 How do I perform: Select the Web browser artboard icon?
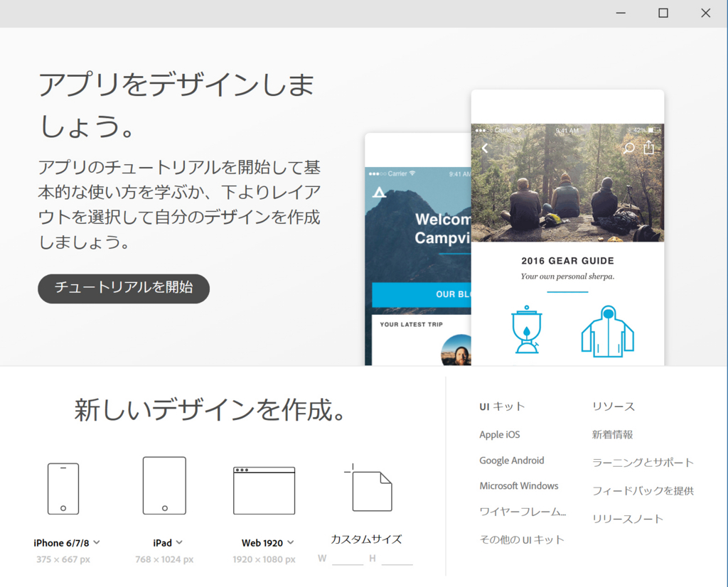[264, 490]
